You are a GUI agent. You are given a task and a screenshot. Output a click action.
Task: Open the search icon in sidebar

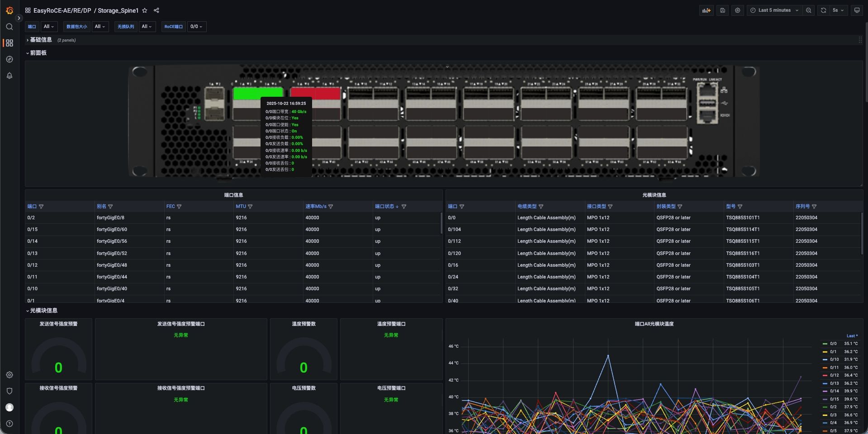tap(9, 27)
